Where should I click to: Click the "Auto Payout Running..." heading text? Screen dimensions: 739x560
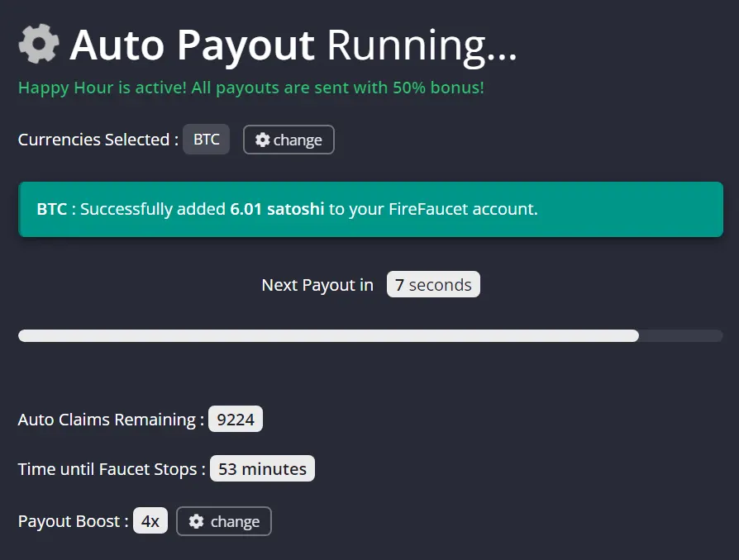(x=293, y=45)
